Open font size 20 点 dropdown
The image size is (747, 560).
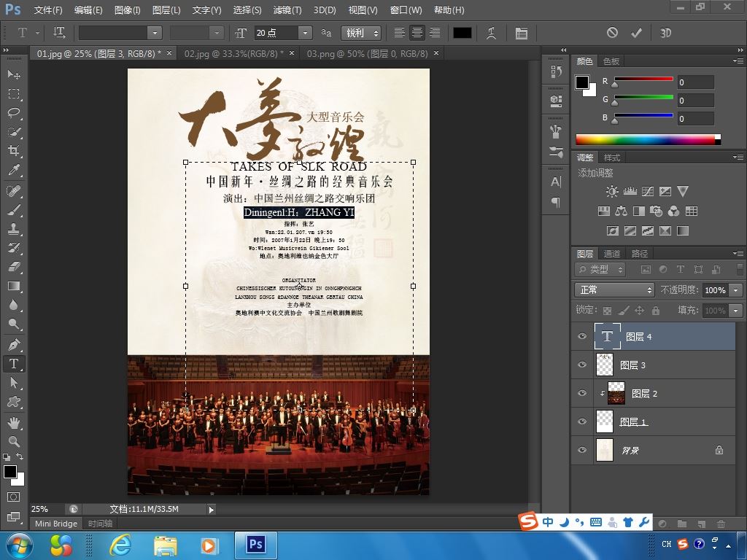pyautogui.click(x=305, y=33)
